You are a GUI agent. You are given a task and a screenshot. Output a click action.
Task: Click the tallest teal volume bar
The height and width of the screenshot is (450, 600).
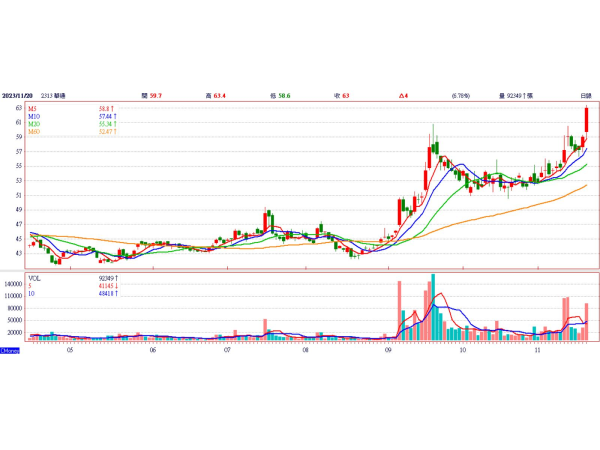(x=433, y=307)
